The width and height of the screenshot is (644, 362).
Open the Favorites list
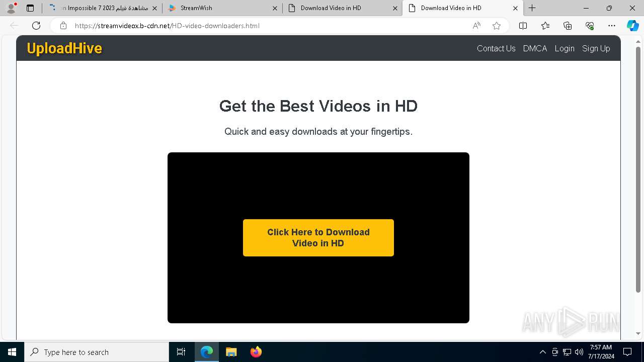tap(545, 26)
